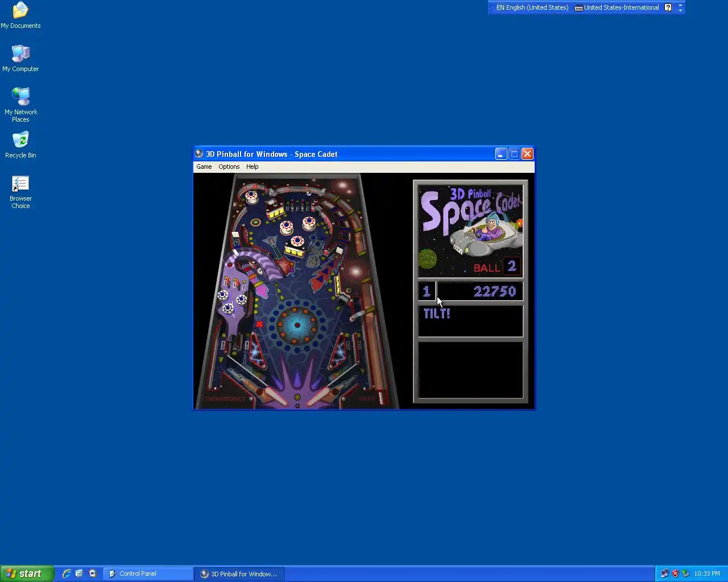Click the 3D Pinball title bar text
The height and width of the screenshot is (582, 728).
(271, 154)
